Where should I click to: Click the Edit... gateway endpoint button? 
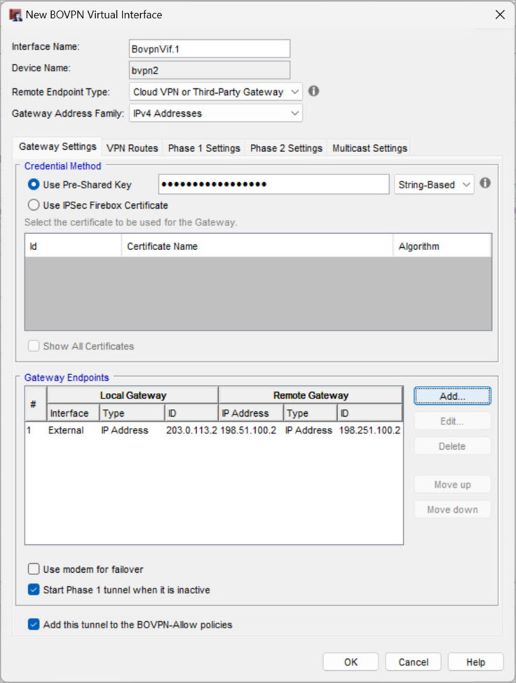point(452,421)
